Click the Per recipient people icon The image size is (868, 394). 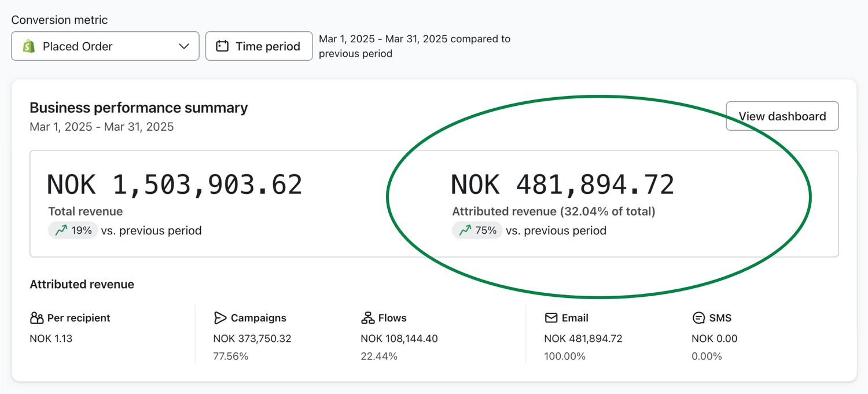36,318
